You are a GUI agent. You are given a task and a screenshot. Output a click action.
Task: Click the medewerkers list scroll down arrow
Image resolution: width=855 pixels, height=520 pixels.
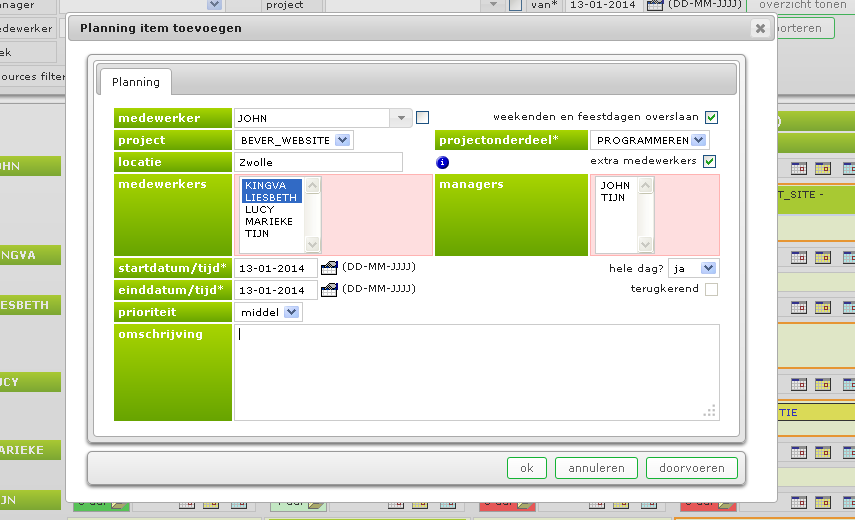(x=312, y=245)
